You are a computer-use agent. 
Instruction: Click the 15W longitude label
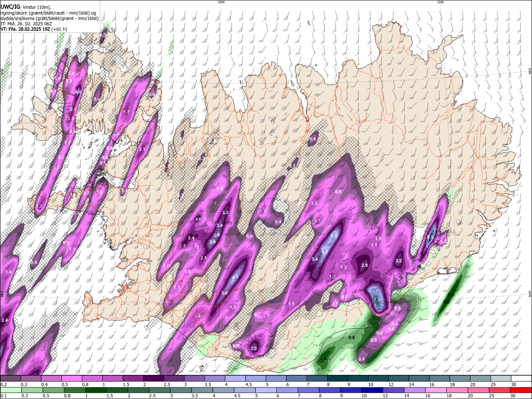point(440,2)
